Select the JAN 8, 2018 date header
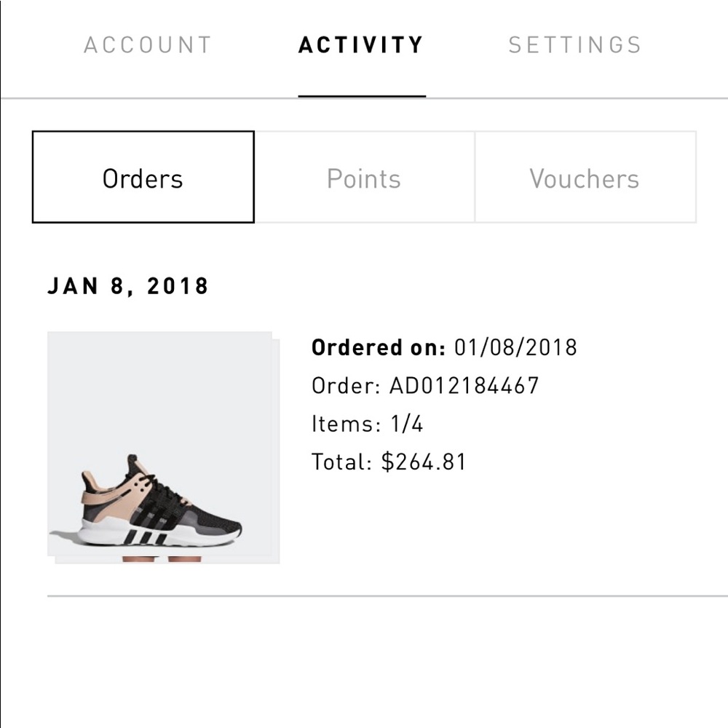Screen dimensions: 728x728 (129, 286)
